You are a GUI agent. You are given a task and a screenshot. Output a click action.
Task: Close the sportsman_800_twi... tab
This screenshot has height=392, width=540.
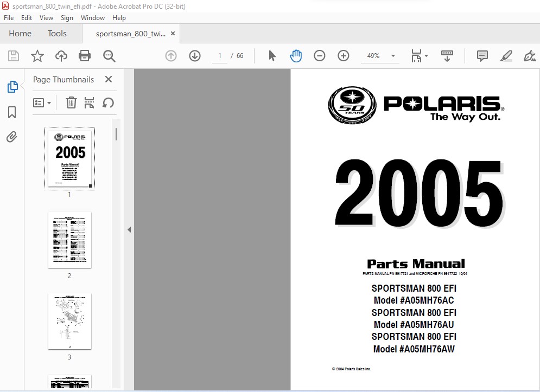[x=173, y=34]
